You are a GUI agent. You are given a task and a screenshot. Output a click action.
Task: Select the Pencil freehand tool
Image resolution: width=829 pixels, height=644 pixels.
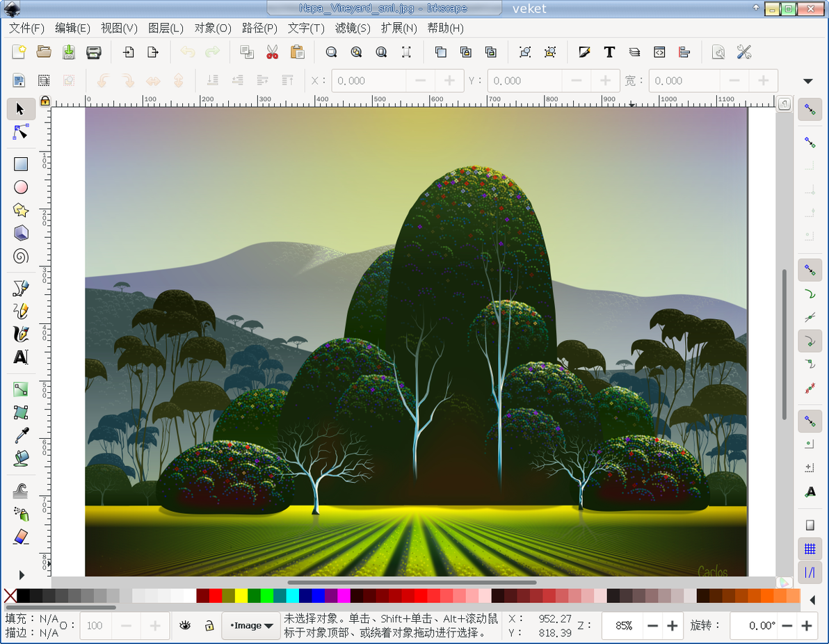(21, 311)
